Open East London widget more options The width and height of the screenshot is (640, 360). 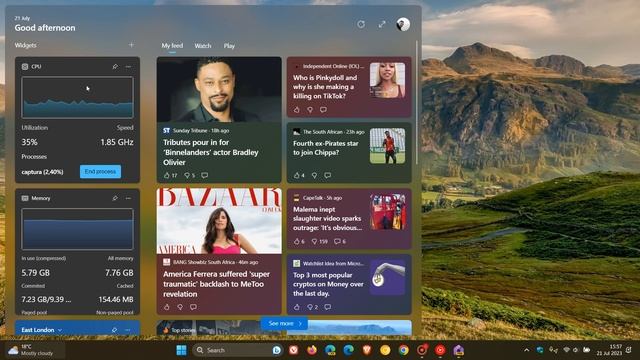pyautogui.click(x=128, y=330)
